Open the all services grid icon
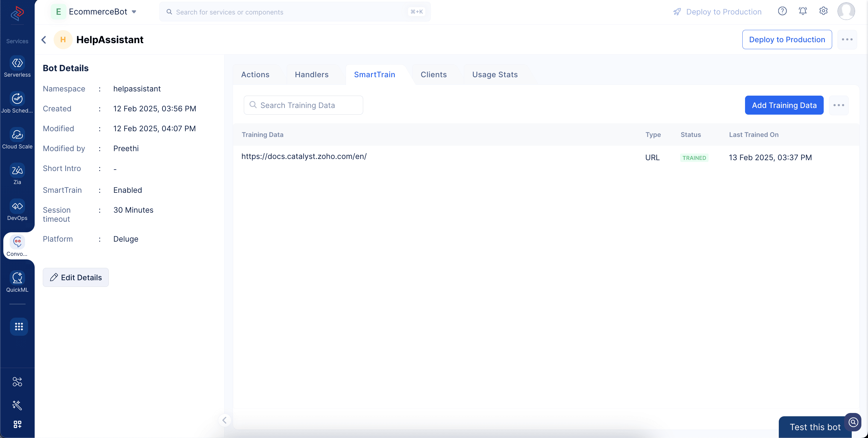Screen dimensions: 868x438 (19, 326)
